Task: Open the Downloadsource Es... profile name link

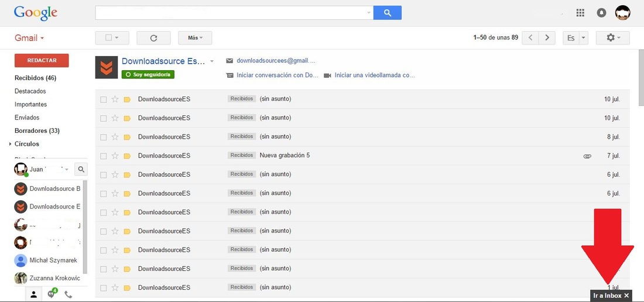Action: click(163, 61)
